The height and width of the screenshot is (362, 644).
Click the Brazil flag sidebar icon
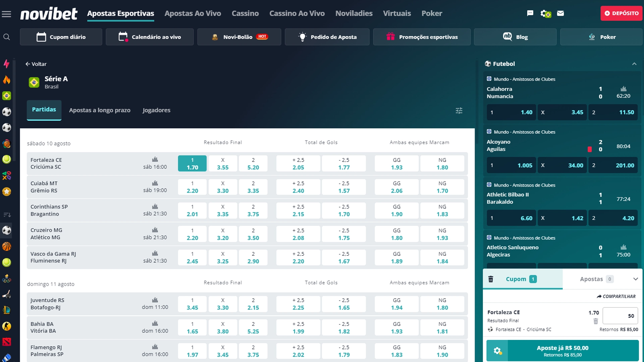pyautogui.click(x=6, y=96)
